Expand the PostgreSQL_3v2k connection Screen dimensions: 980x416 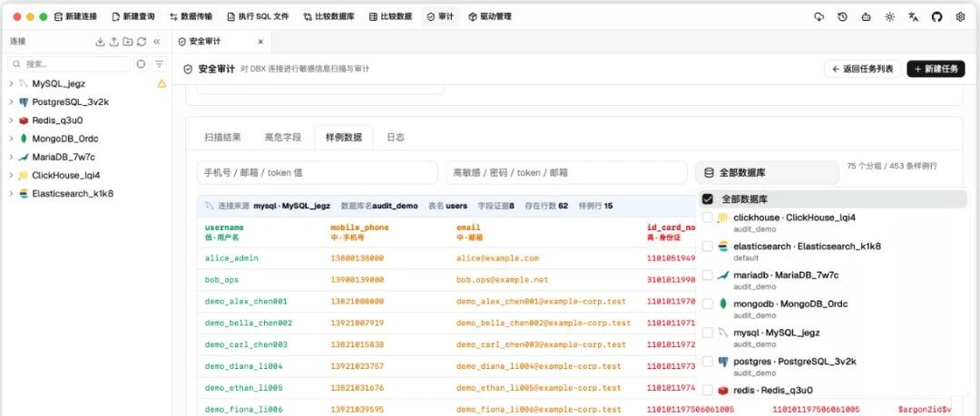click(11, 102)
